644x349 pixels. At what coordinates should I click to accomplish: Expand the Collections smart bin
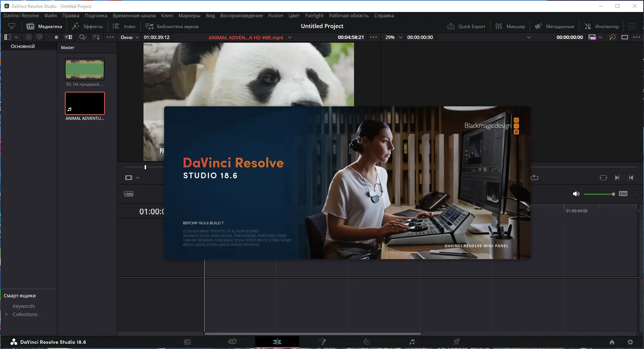click(x=6, y=315)
